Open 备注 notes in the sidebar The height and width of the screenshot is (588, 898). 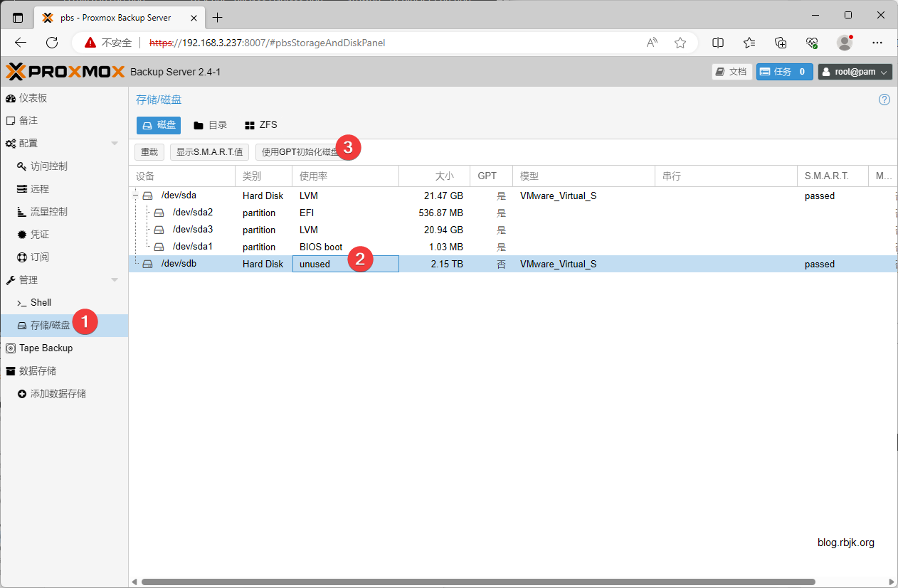tap(28, 121)
